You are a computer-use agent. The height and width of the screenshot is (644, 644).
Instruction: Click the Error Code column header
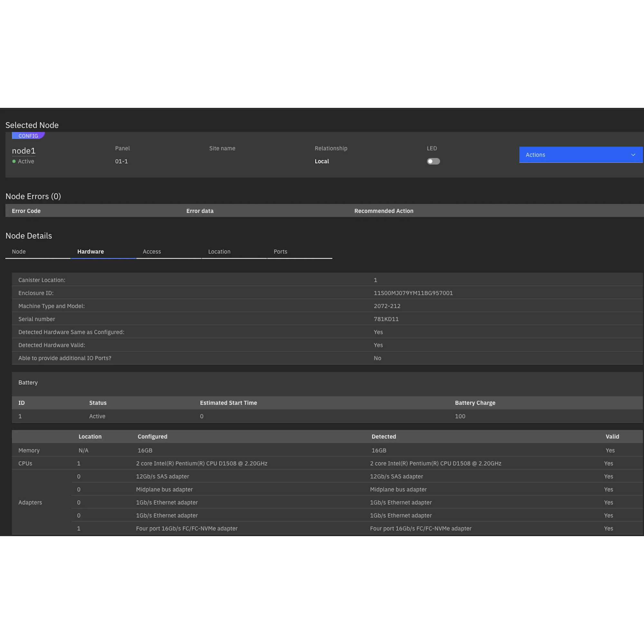click(26, 211)
